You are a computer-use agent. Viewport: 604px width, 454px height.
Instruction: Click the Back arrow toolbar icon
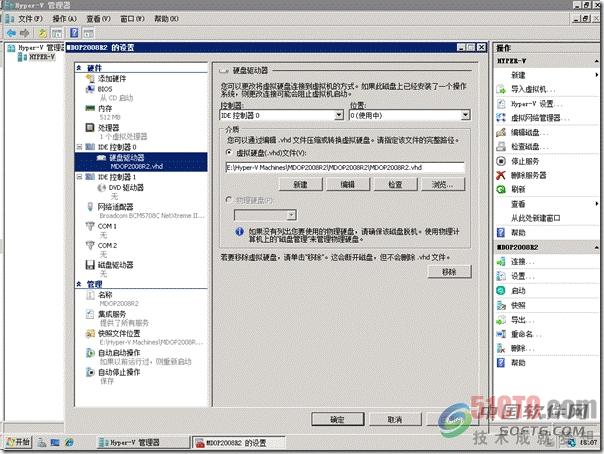click(x=11, y=33)
